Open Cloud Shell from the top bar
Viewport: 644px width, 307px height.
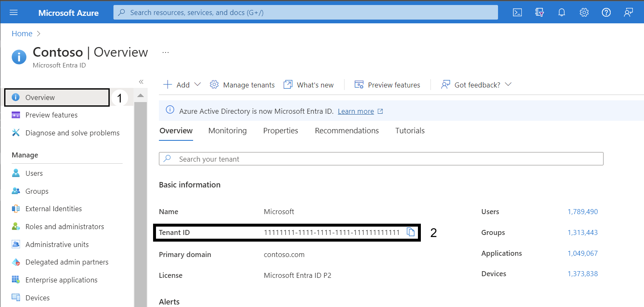tap(517, 12)
